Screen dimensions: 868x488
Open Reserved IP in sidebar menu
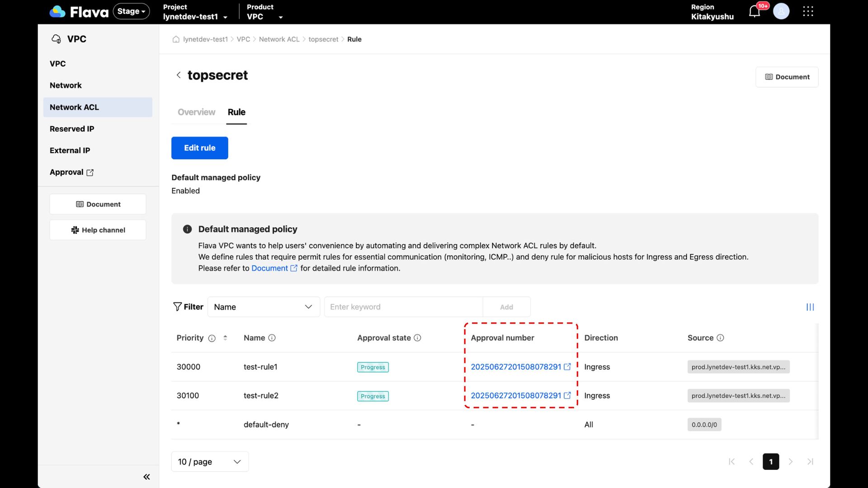click(x=72, y=129)
